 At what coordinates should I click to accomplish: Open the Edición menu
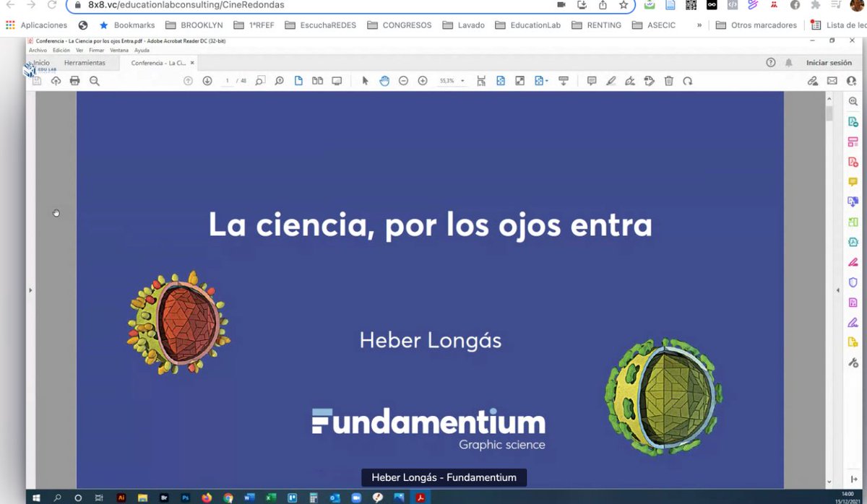pos(61,51)
